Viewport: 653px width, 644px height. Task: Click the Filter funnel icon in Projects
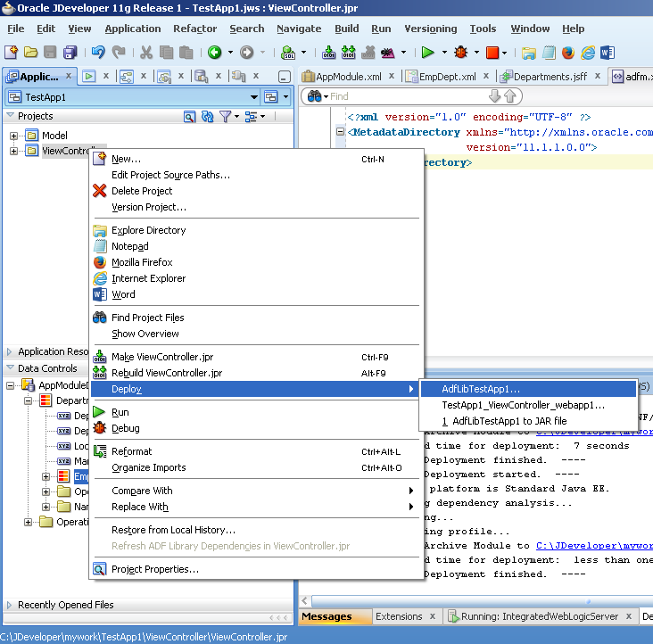[x=225, y=117]
